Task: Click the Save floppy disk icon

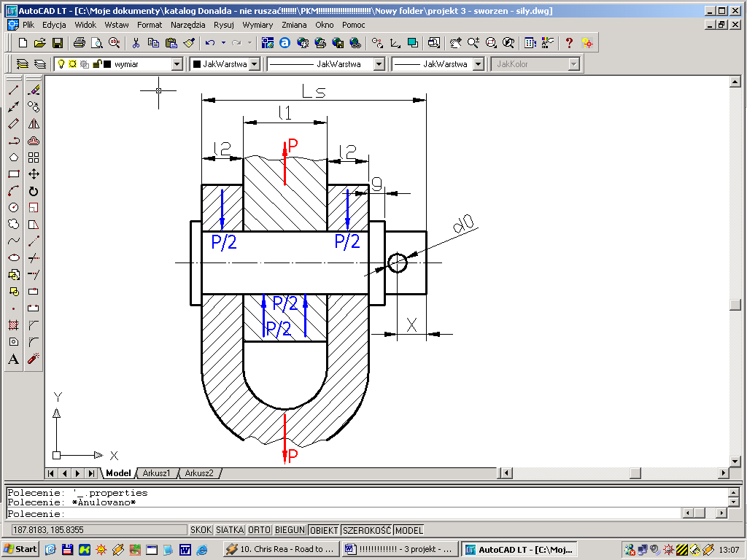Action: (x=57, y=43)
